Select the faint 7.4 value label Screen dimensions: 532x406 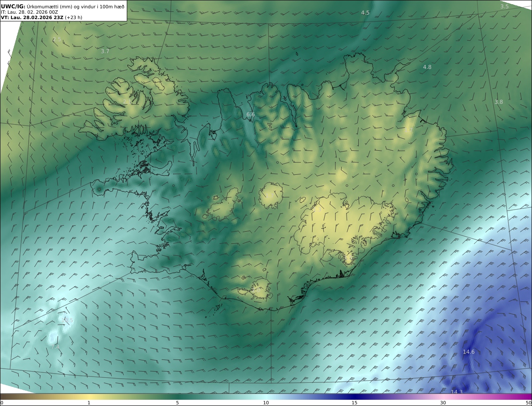point(55,347)
